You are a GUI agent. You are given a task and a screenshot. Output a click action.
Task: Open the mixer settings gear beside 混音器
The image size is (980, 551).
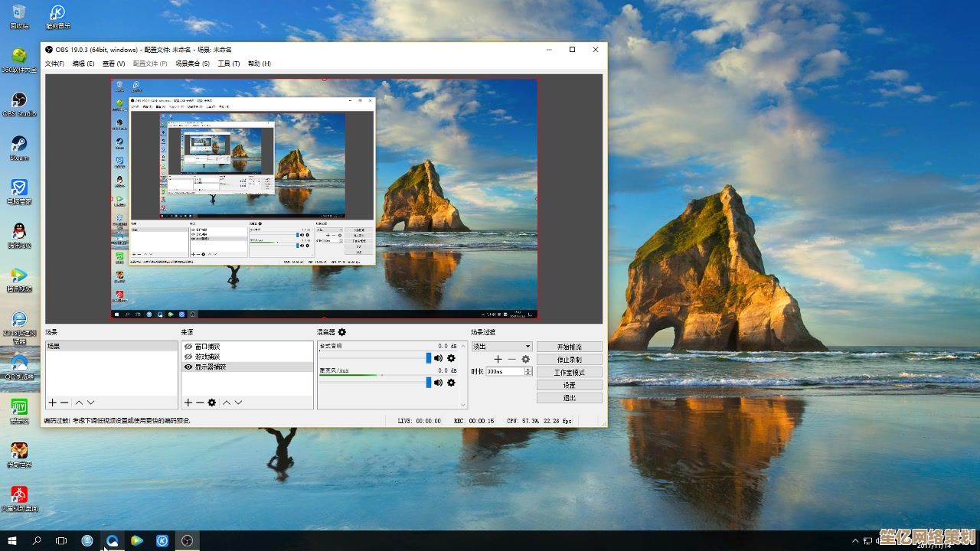tap(342, 332)
